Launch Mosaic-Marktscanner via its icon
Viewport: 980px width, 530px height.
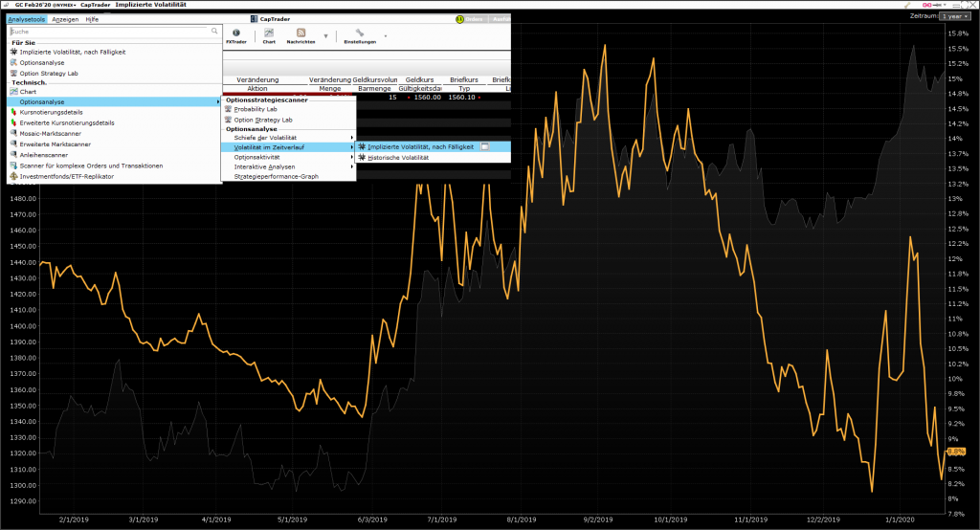13,133
